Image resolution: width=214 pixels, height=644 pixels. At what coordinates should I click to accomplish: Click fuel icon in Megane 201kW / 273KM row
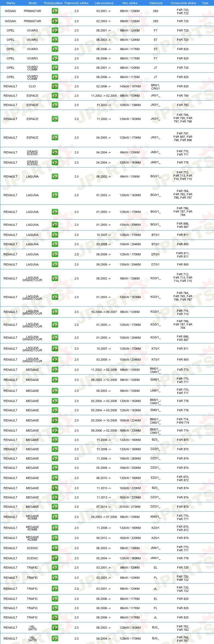[55, 507]
